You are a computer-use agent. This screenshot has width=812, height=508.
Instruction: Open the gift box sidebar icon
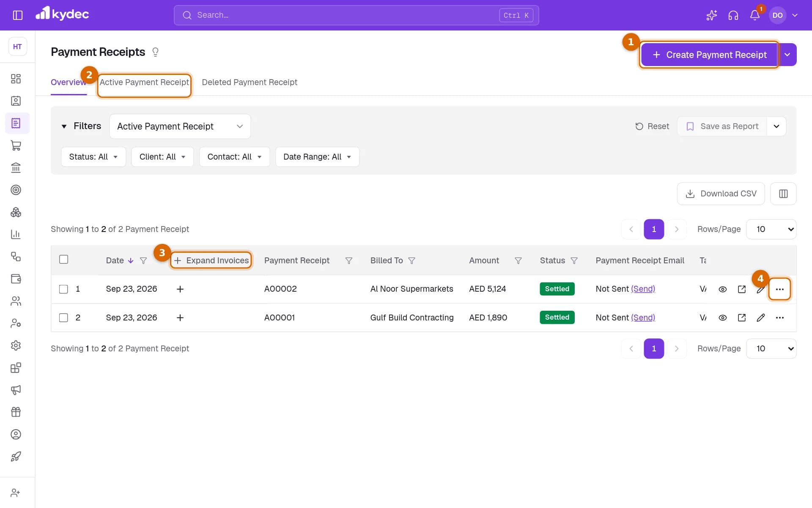pyautogui.click(x=16, y=412)
